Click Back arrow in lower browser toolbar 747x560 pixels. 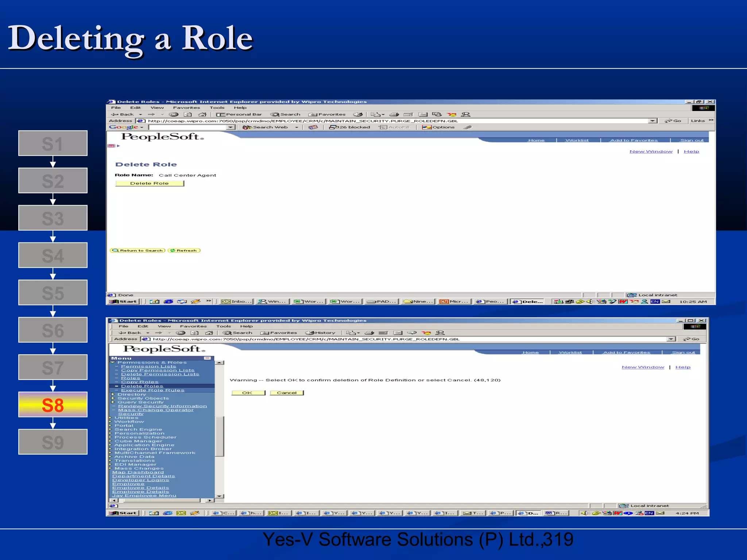click(x=130, y=332)
